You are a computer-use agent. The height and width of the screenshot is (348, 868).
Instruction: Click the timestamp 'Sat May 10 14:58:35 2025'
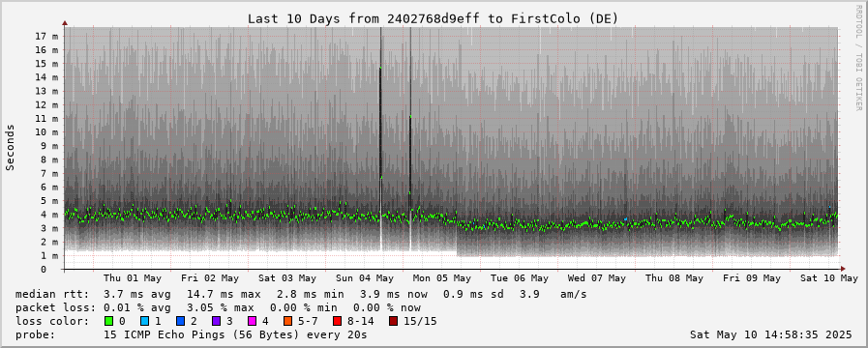[771, 334]
